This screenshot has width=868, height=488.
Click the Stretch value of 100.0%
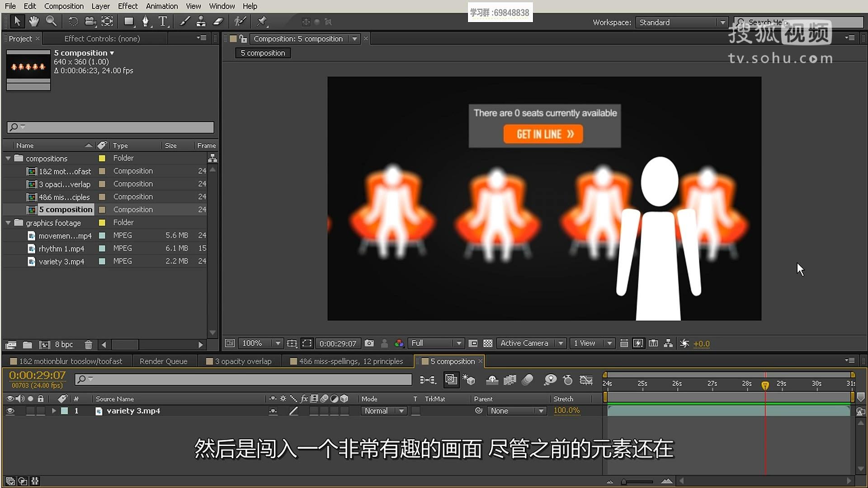tap(567, 411)
